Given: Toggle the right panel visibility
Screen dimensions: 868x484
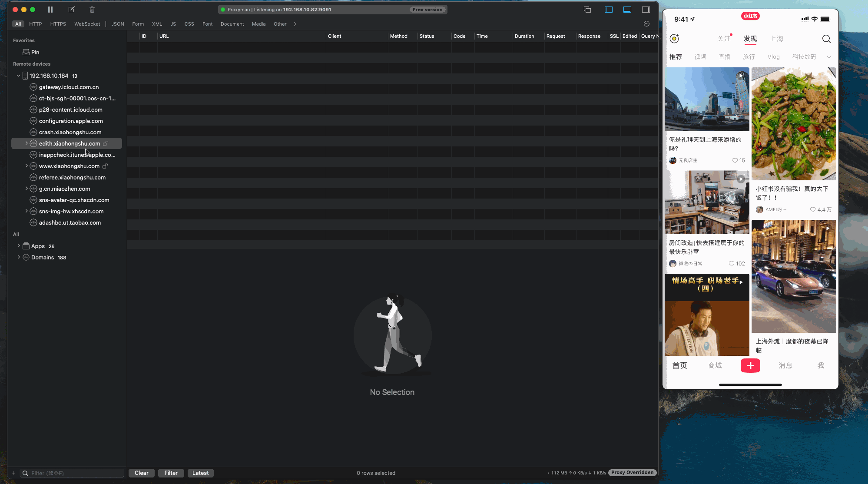Looking at the screenshot, I should (646, 10).
